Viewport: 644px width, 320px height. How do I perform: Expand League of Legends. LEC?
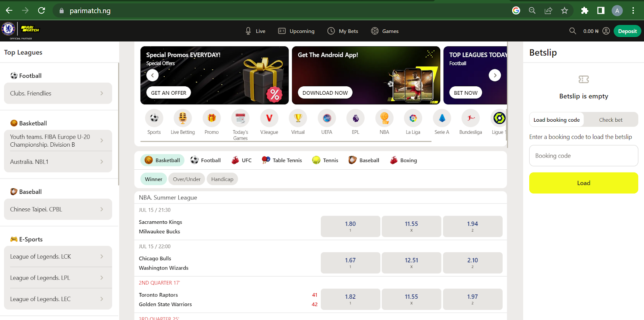click(58, 299)
